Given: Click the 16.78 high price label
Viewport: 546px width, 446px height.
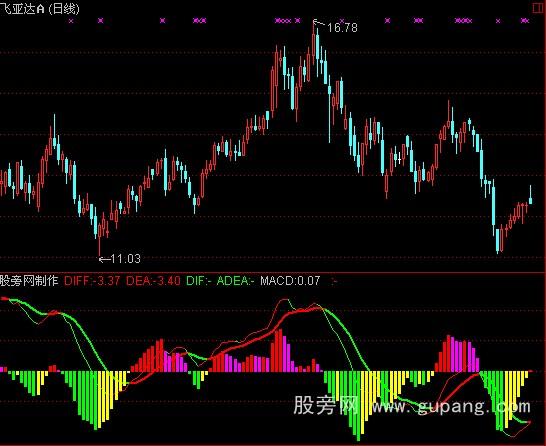Looking at the screenshot, I should pos(342,28).
